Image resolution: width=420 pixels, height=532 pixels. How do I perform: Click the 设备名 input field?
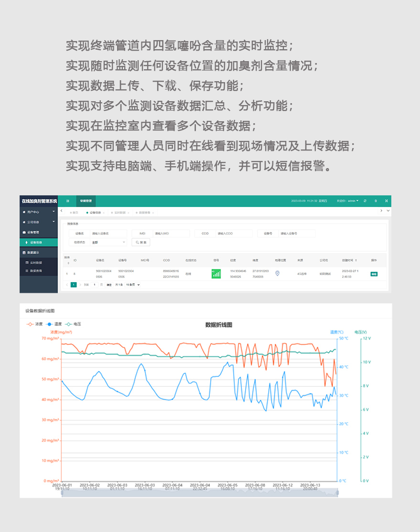point(108,234)
